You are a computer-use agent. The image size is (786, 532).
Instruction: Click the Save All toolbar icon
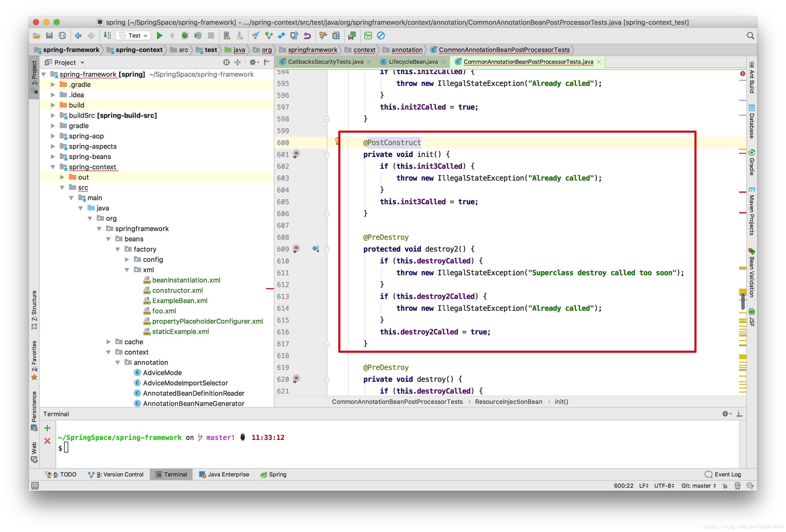click(49, 36)
